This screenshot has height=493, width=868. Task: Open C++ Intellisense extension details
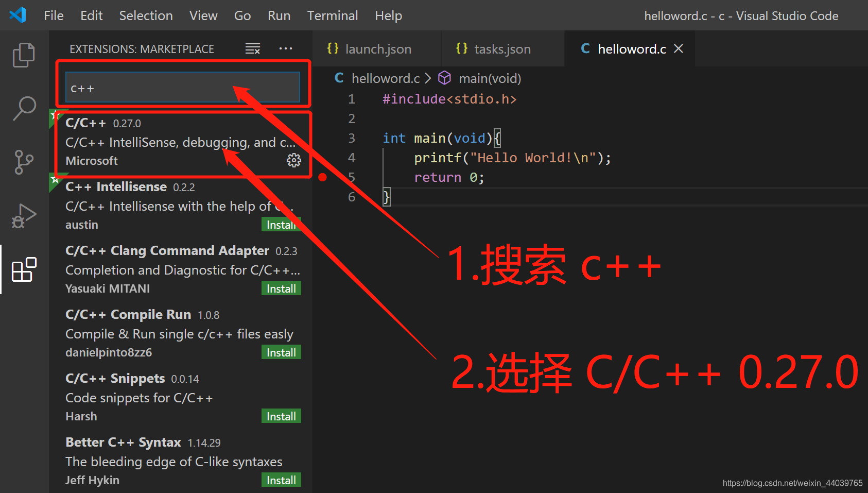[181, 206]
